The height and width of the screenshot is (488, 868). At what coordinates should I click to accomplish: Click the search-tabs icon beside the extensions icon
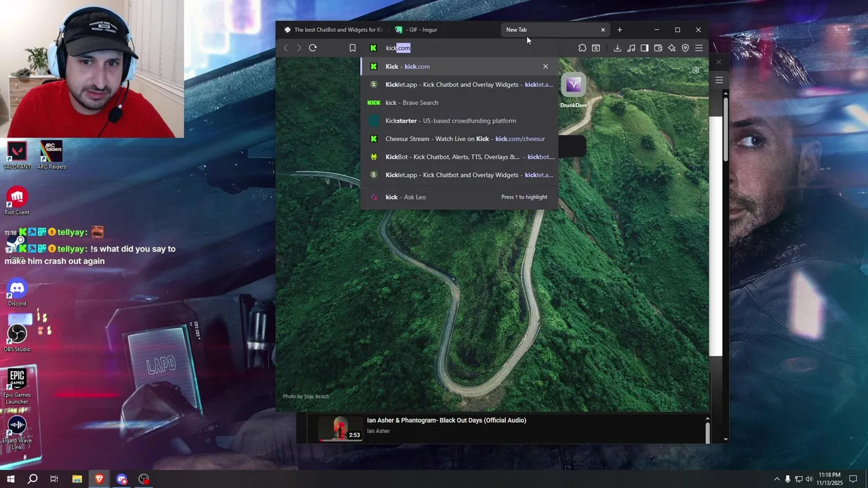point(596,48)
